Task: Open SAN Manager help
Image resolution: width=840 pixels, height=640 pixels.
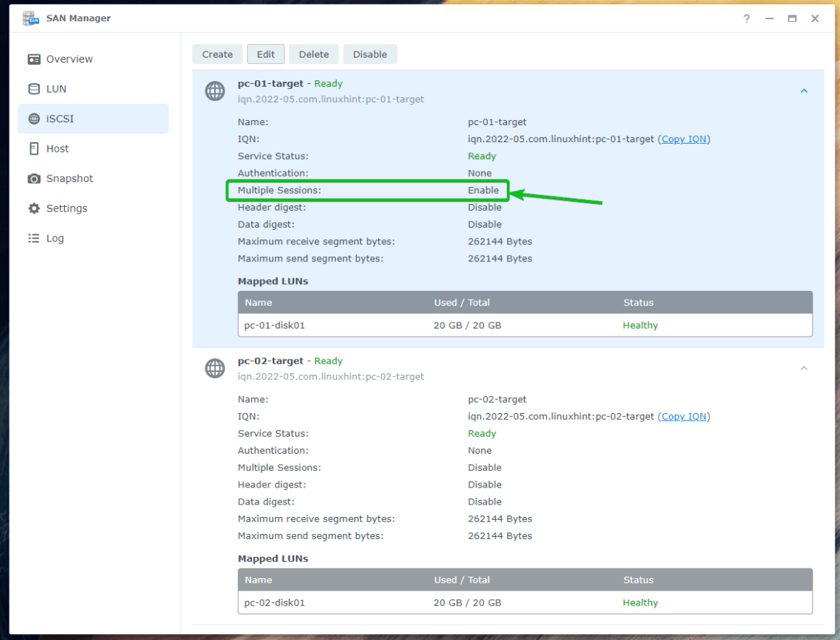Action: pos(746,19)
